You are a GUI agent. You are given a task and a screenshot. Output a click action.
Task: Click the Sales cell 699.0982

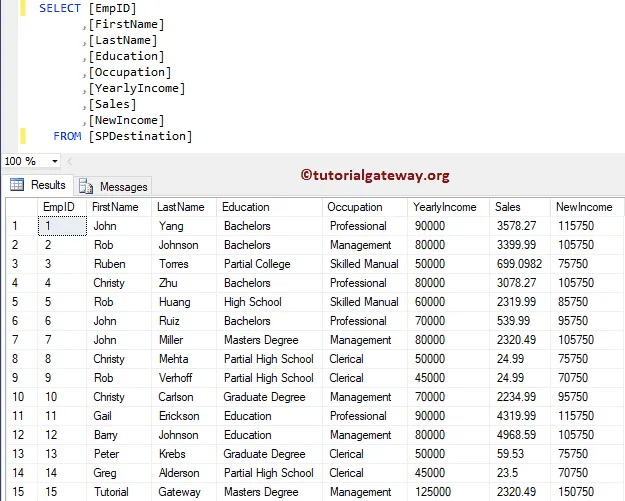coord(519,264)
